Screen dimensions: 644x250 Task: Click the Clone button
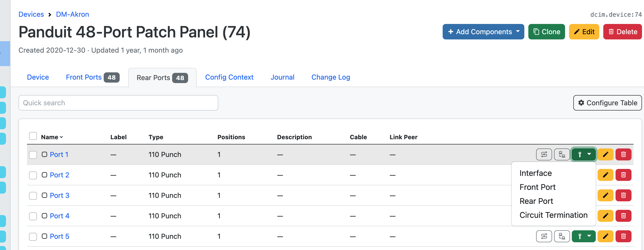click(x=546, y=32)
